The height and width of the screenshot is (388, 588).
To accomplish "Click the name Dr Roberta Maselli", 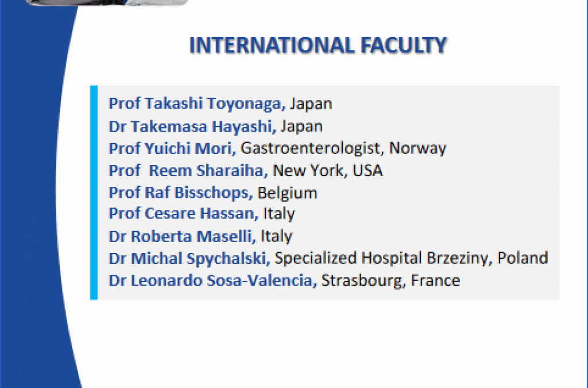I will pos(182,236).
